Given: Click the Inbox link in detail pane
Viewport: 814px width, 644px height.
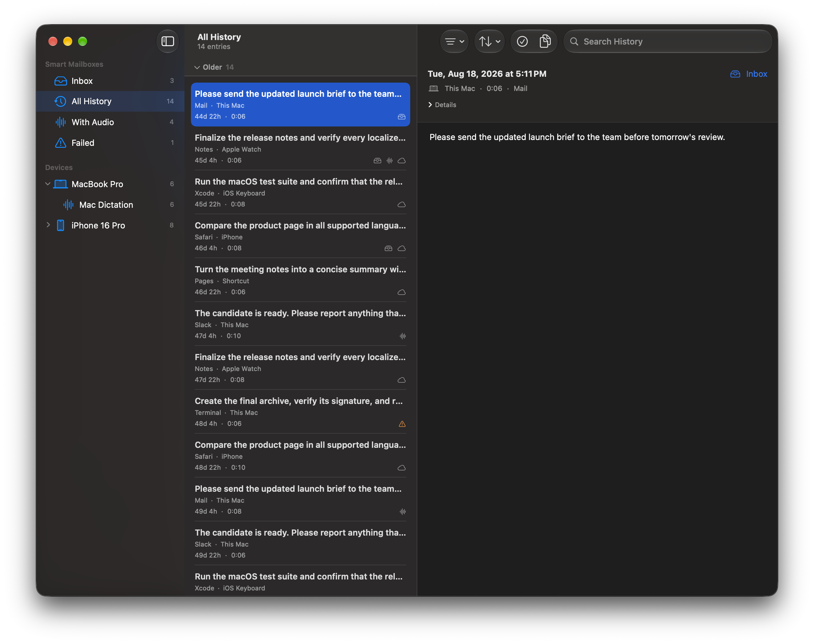Looking at the screenshot, I should (x=756, y=74).
